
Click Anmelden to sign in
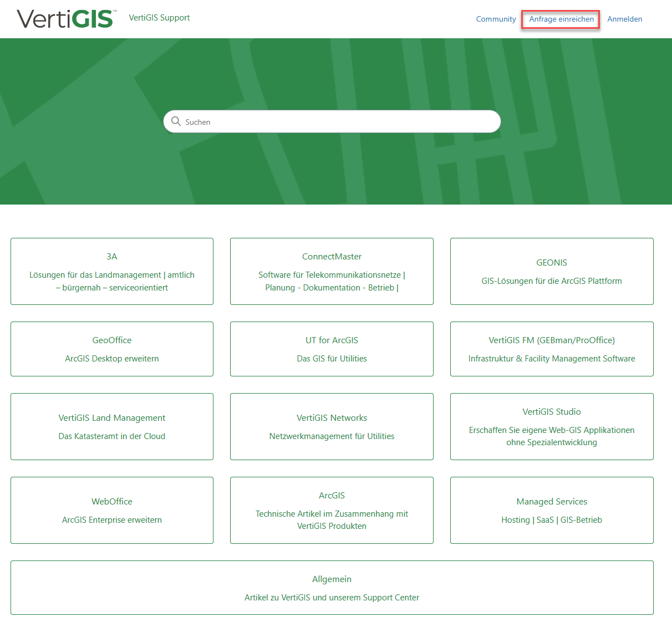(x=625, y=19)
